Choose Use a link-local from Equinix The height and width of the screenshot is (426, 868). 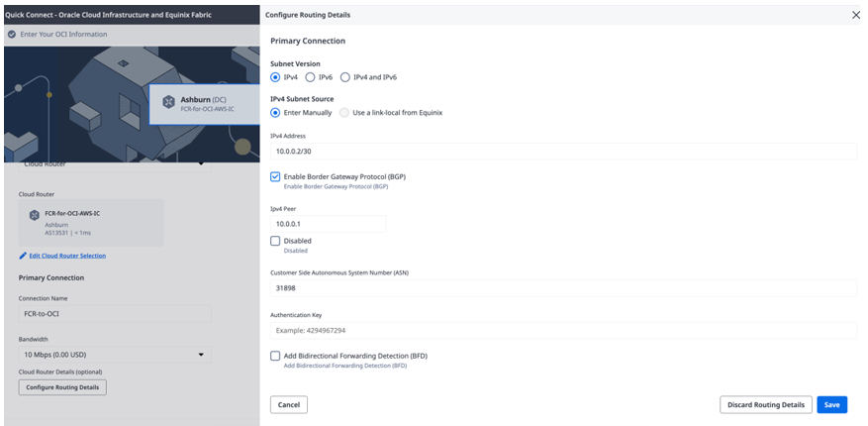point(344,113)
